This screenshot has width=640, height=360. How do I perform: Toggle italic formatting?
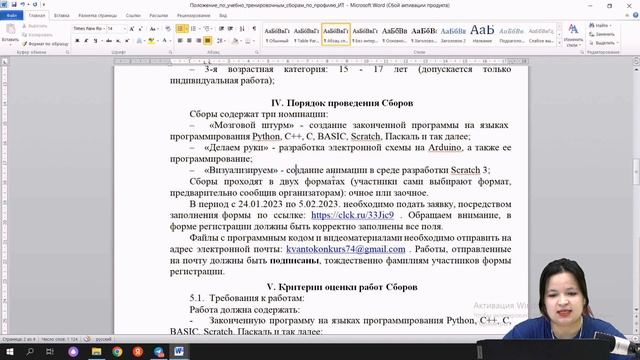(86, 41)
